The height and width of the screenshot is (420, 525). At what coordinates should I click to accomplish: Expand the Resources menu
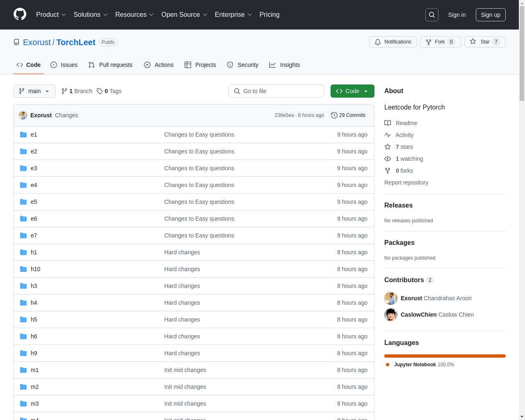[135, 15]
